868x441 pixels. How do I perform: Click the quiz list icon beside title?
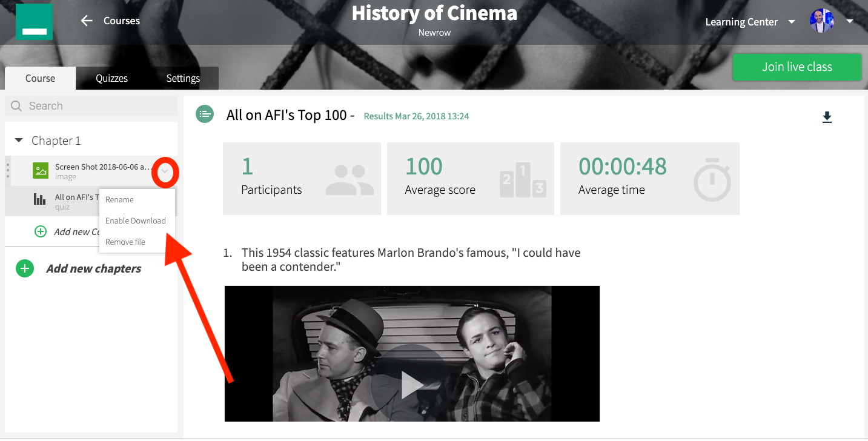[x=205, y=114]
